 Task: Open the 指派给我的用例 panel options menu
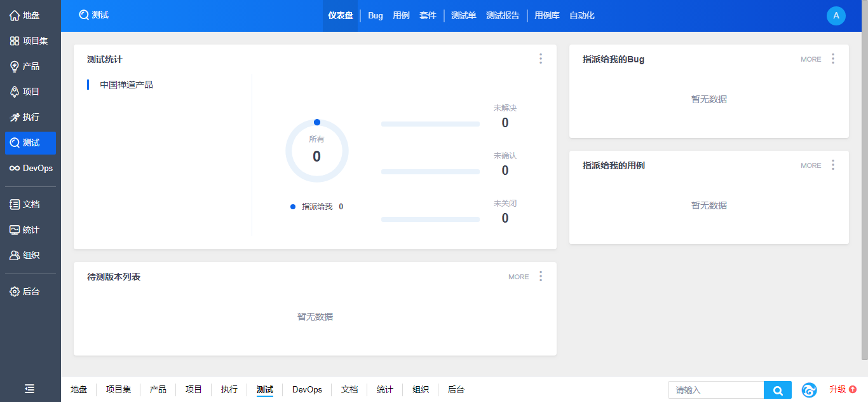click(833, 165)
